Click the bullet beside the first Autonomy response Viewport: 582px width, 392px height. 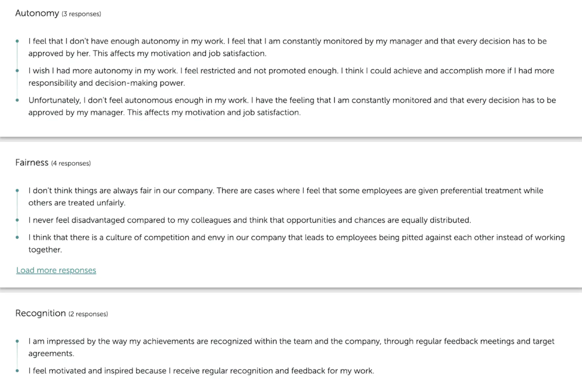17,41
